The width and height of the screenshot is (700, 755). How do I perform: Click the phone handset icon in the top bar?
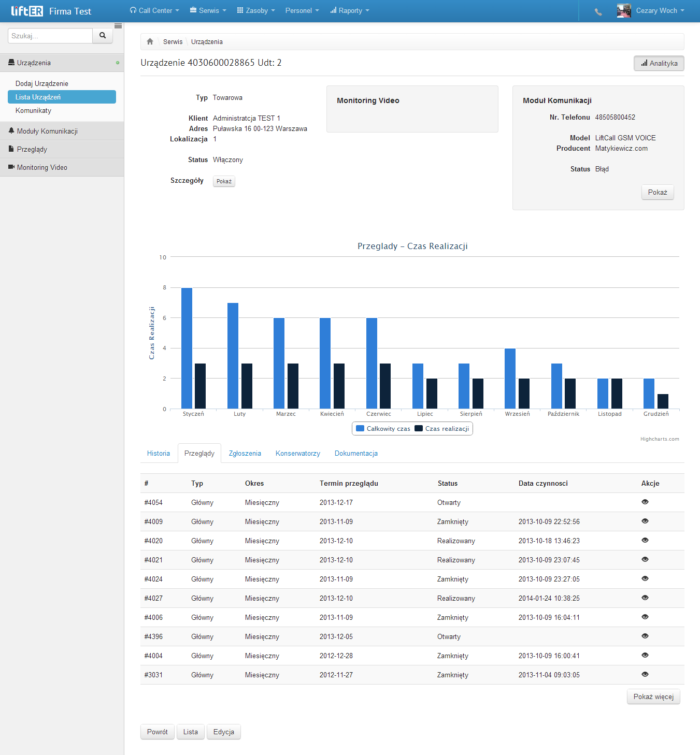click(x=598, y=11)
